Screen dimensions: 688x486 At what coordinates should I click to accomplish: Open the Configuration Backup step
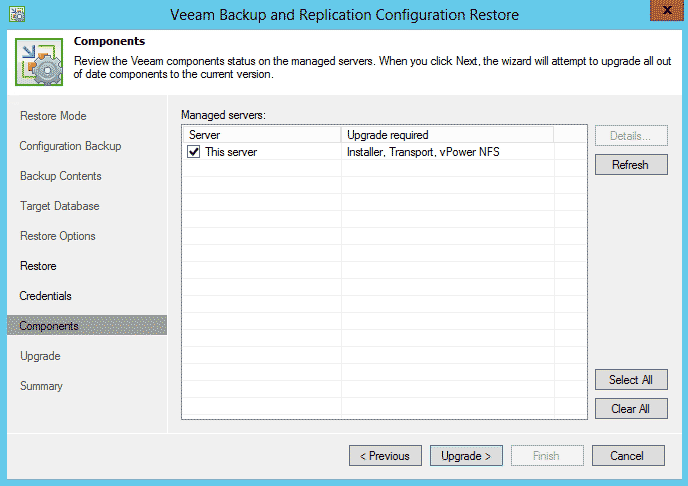click(x=70, y=146)
